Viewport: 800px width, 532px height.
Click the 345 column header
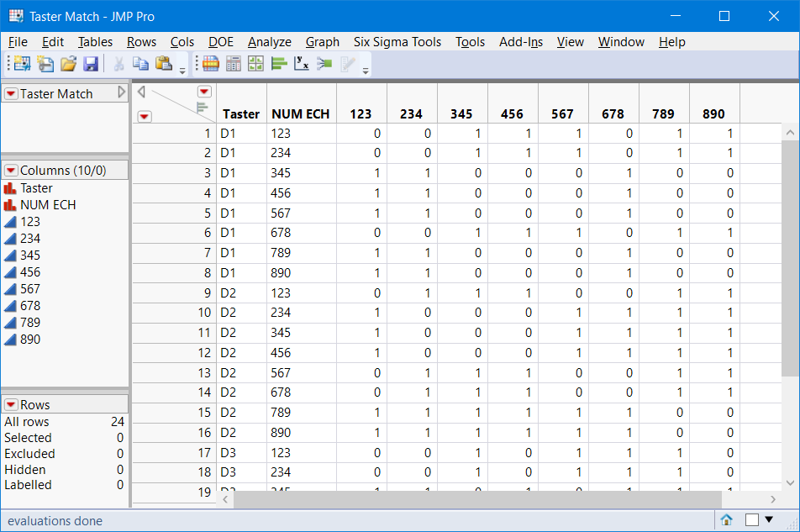point(461,113)
